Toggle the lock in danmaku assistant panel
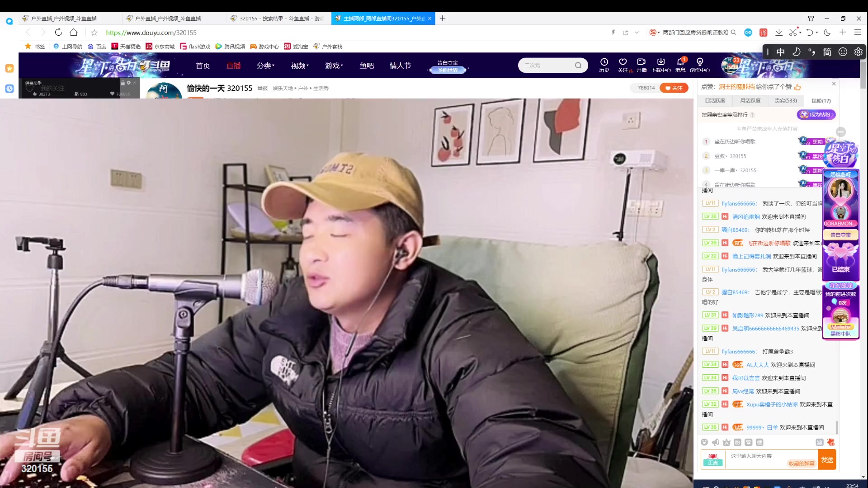This screenshot has height=488, width=868. pos(123,83)
